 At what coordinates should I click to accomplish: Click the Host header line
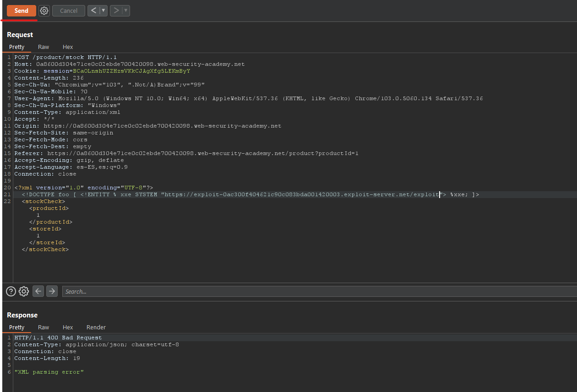pos(130,64)
